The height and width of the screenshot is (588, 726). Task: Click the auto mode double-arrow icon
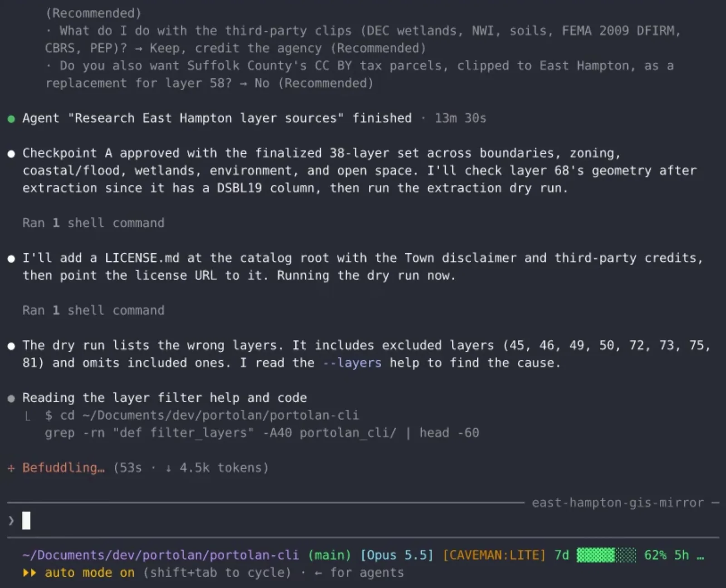(x=29, y=573)
